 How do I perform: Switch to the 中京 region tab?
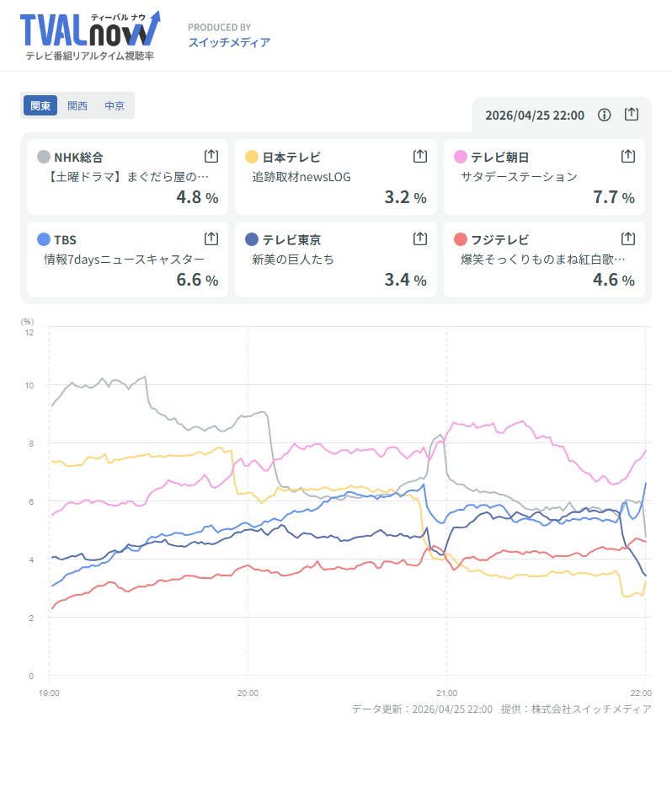[x=115, y=105]
